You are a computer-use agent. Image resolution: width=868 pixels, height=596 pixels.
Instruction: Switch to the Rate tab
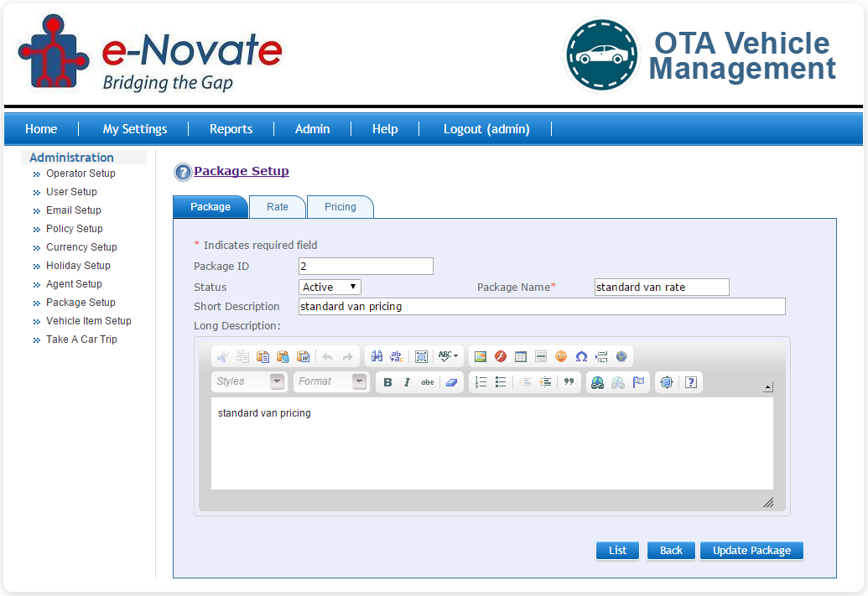click(278, 206)
